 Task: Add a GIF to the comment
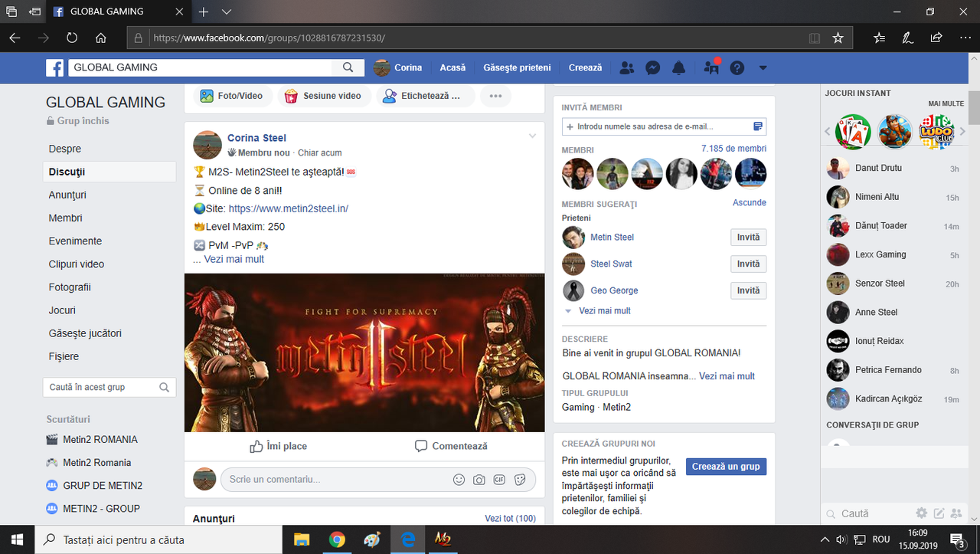[x=499, y=480]
